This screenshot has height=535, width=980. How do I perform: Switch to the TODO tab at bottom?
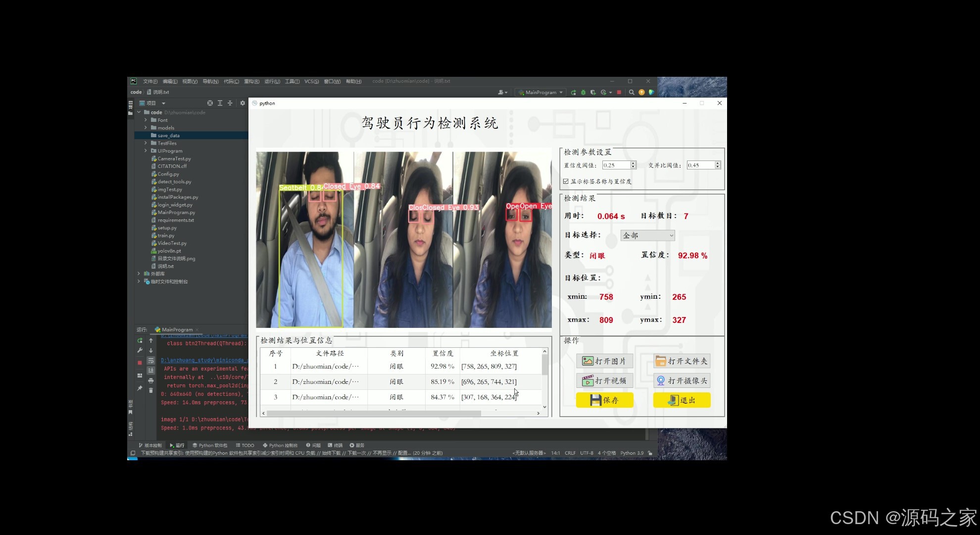(x=245, y=445)
